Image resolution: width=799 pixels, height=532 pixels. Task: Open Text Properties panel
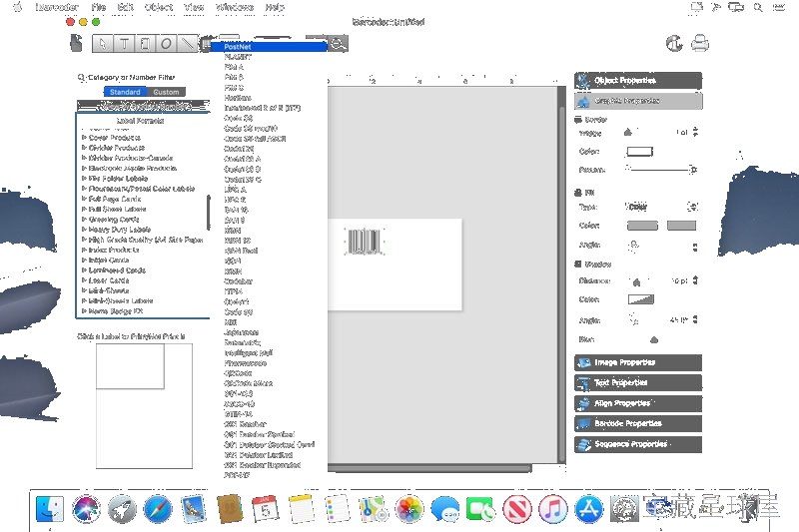click(638, 383)
